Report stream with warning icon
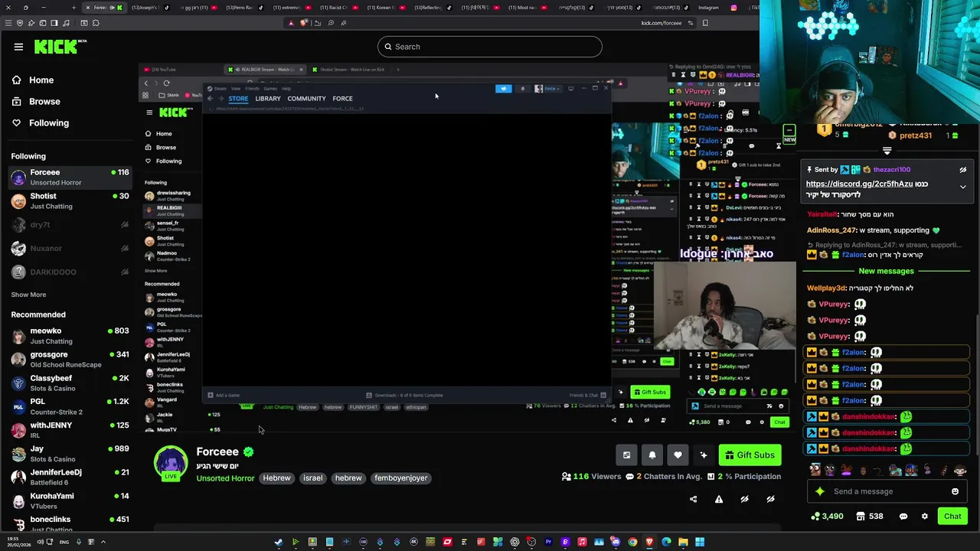This screenshot has height=551, width=980. (x=719, y=499)
